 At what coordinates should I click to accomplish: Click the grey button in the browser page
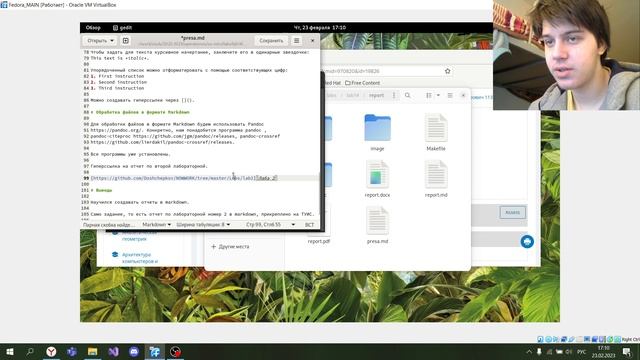512,212
